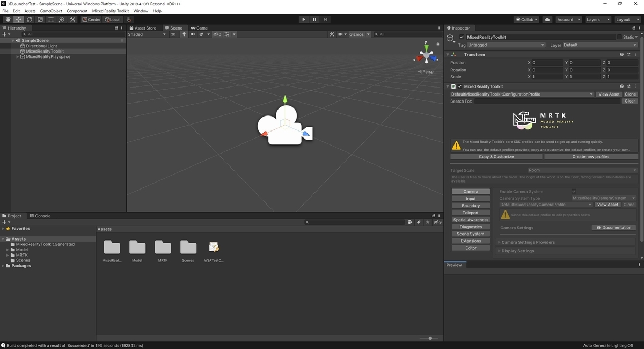Toggle MixedRealityToolkit object active checkbox
Image resolution: width=644 pixels, height=349 pixels.
[x=462, y=37]
